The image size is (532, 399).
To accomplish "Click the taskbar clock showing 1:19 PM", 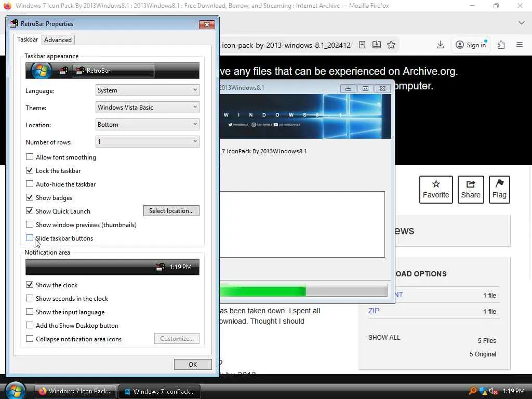I will 514,391.
